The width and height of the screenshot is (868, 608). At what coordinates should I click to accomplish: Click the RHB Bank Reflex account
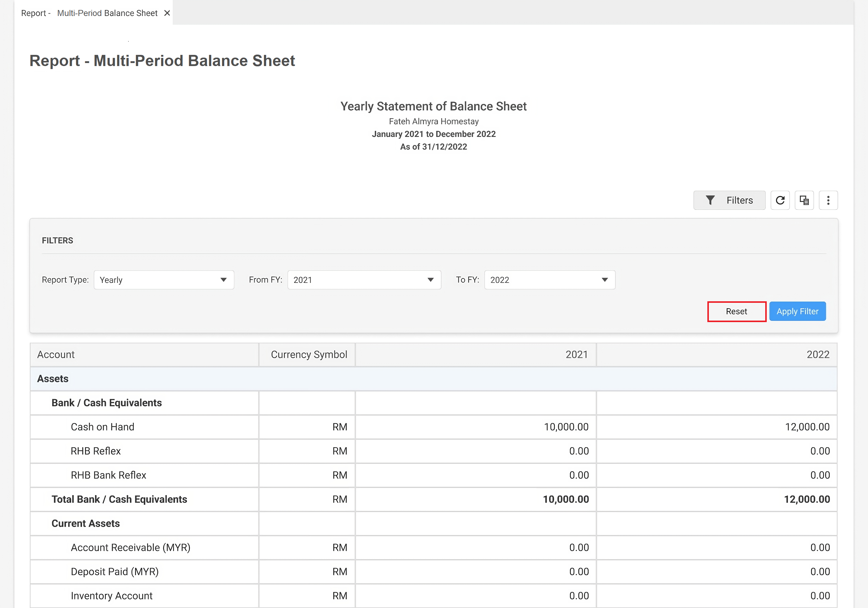tap(108, 475)
